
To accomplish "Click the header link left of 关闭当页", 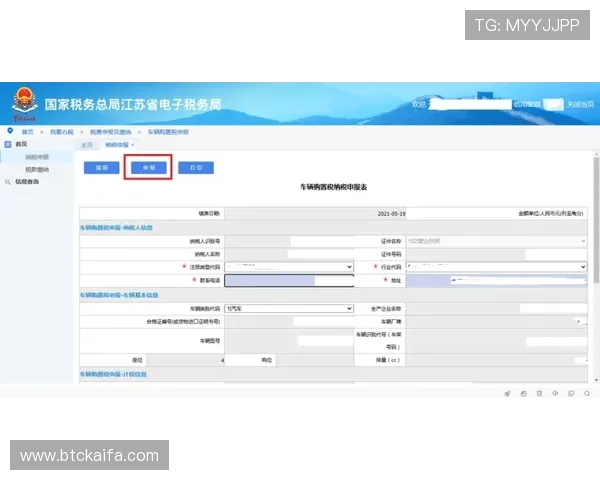I will 527,104.
